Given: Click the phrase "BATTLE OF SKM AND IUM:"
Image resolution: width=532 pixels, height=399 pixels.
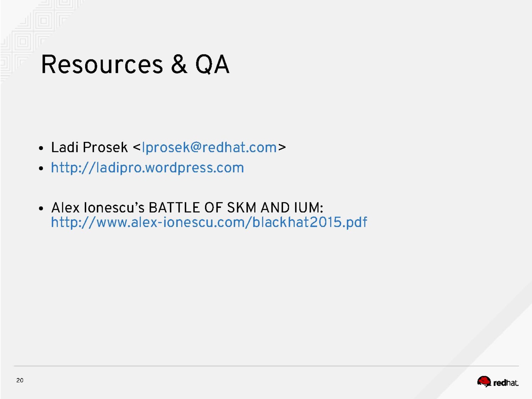Looking at the screenshot, I should [x=236, y=208].
